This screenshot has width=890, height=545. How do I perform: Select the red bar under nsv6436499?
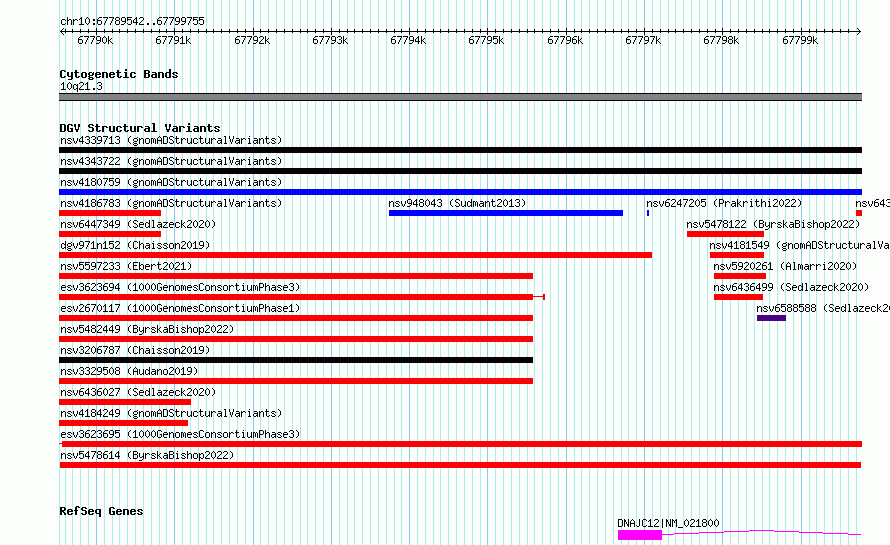(x=738, y=297)
